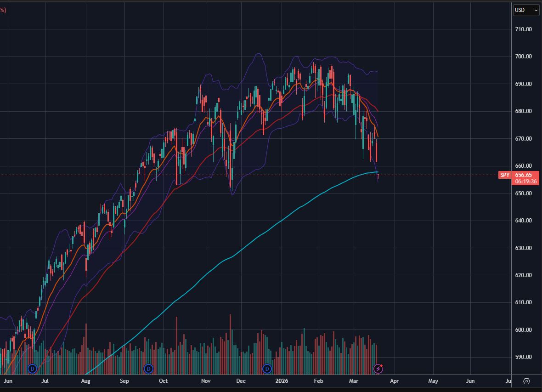The height and width of the screenshot is (392, 542).
Task: Click the 690.00 price axis label
Action: point(523,84)
